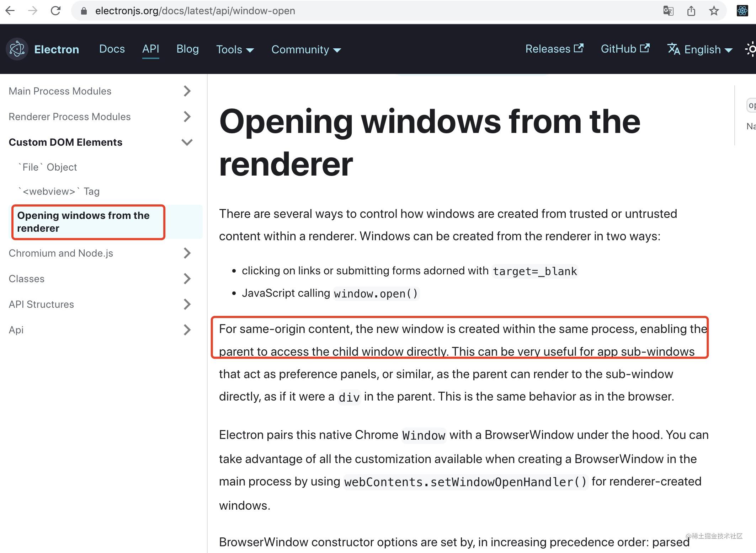
Task: Open the Community dropdown menu
Action: pos(306,49)
